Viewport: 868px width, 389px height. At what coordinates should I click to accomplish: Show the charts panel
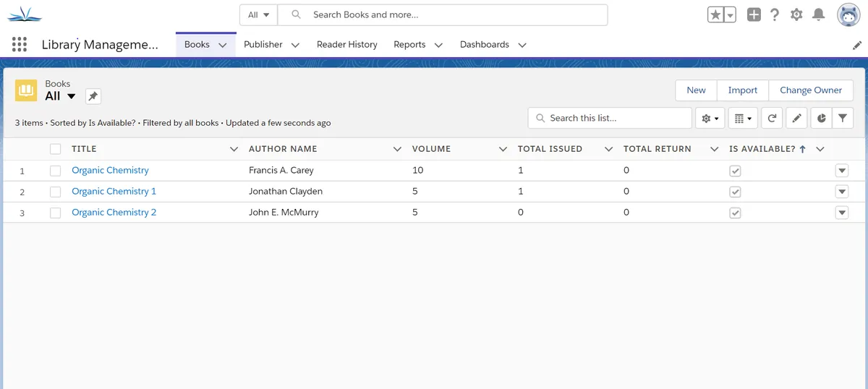pos(821,119)
